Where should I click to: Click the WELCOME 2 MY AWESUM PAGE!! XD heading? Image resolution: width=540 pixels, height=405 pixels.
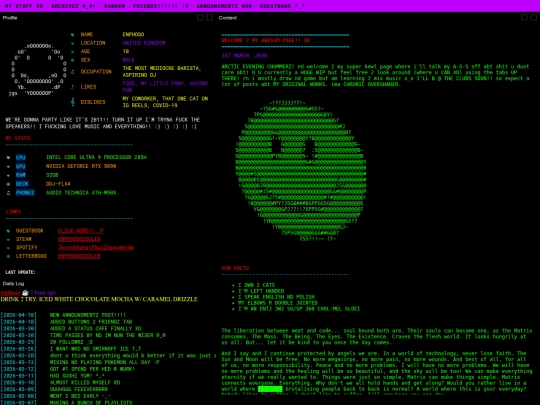[266, 40]
